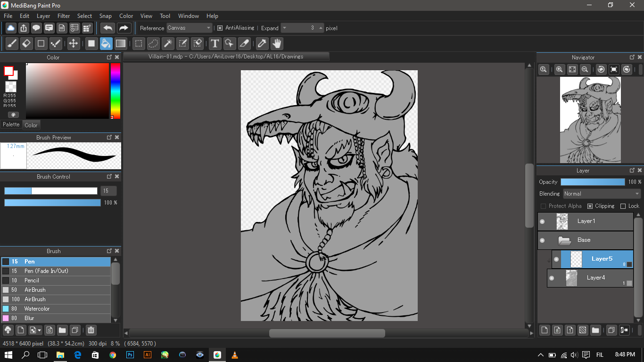Select AirBrush size 50

click(56, 290)
